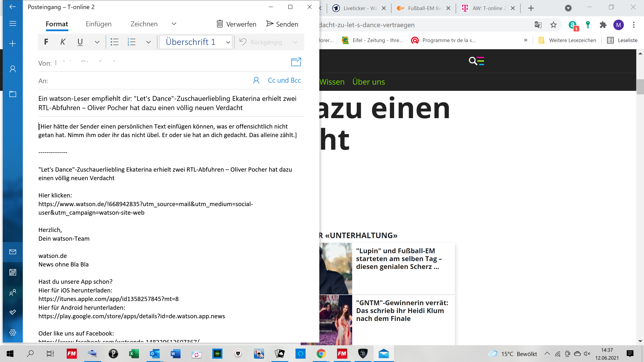Click the play.google.com link in email body

[x=131, y=316]
